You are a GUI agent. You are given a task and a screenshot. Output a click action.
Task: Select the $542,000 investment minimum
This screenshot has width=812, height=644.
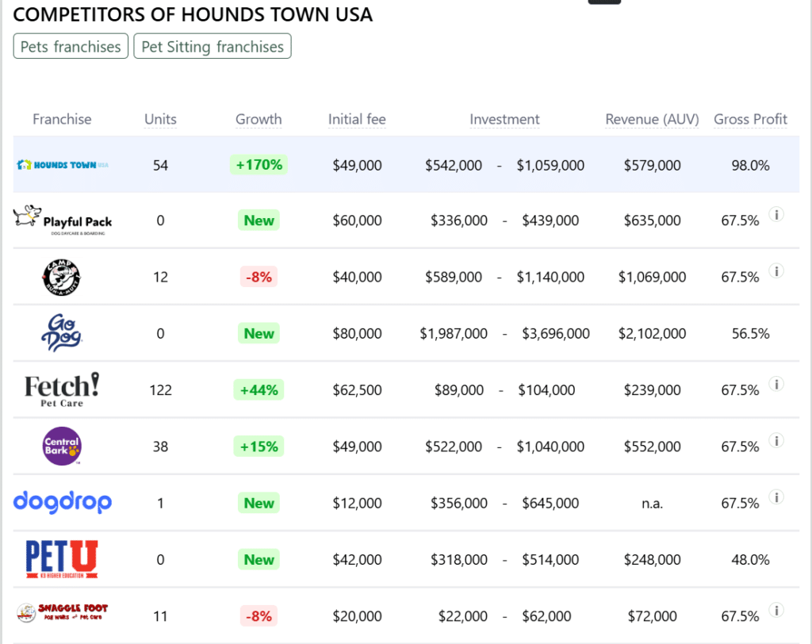click(x=454, y=165)
